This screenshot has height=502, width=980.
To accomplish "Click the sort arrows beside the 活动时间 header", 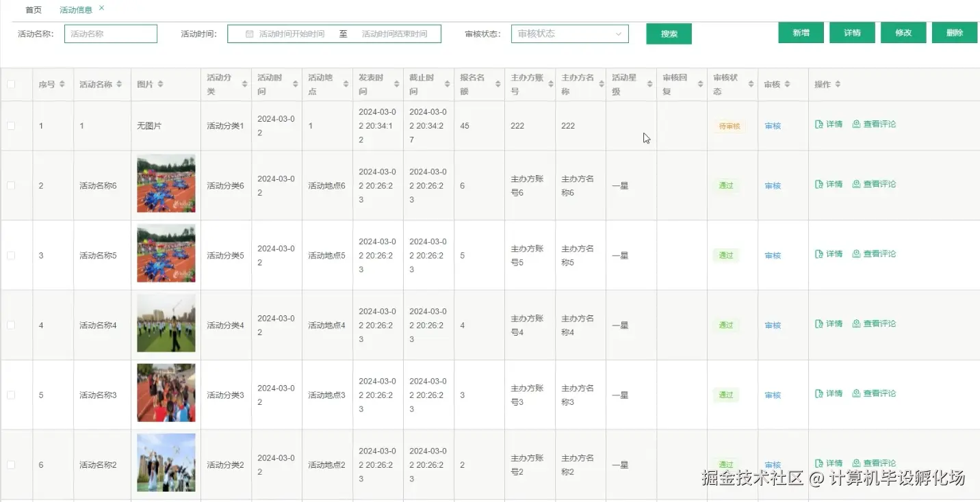I will [296, 84].
